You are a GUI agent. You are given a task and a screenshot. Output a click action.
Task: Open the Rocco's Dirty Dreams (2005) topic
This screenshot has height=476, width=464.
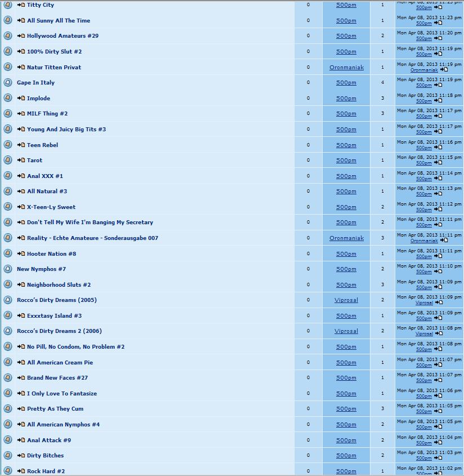tap(57, 300)
